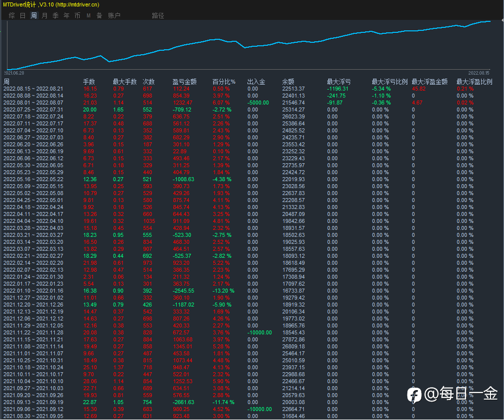Image resolution: width=504 pixels, height=420 pixels.
Task: Click -10000.00 in the 2021.11.22 week row
Action: (x=259, y=332)
